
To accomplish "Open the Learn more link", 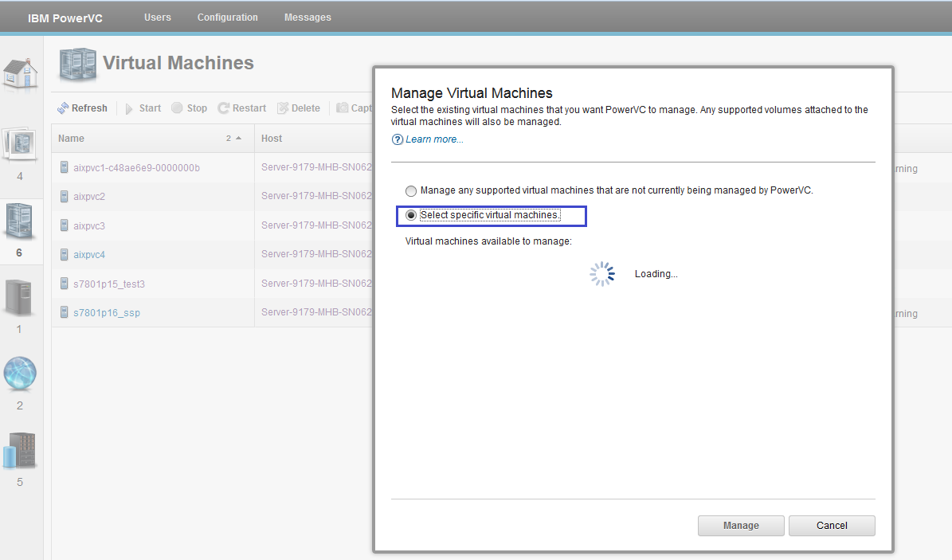I will [434, 139].
